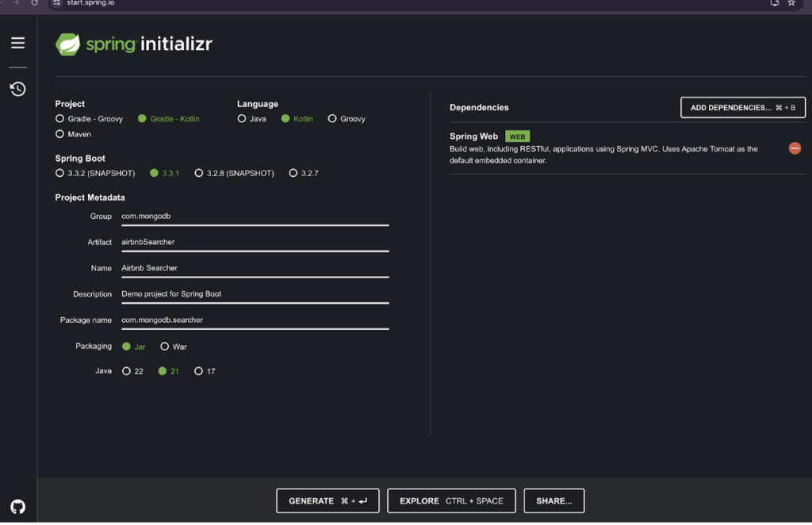The image size is (812, 525).
Task: Choose War packaging
Action: 165,347
